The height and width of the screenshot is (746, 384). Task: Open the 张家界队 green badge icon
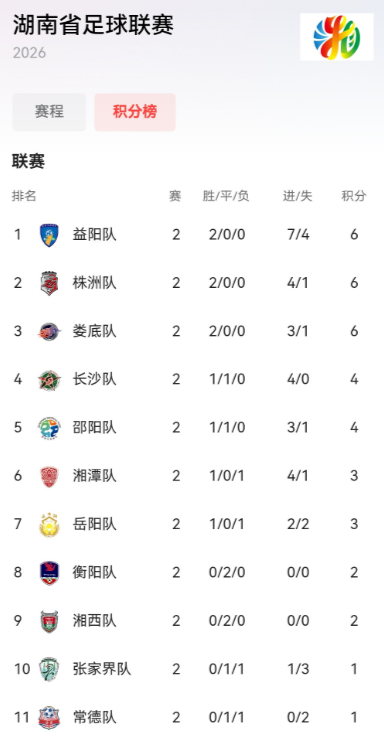click(49, 669)
